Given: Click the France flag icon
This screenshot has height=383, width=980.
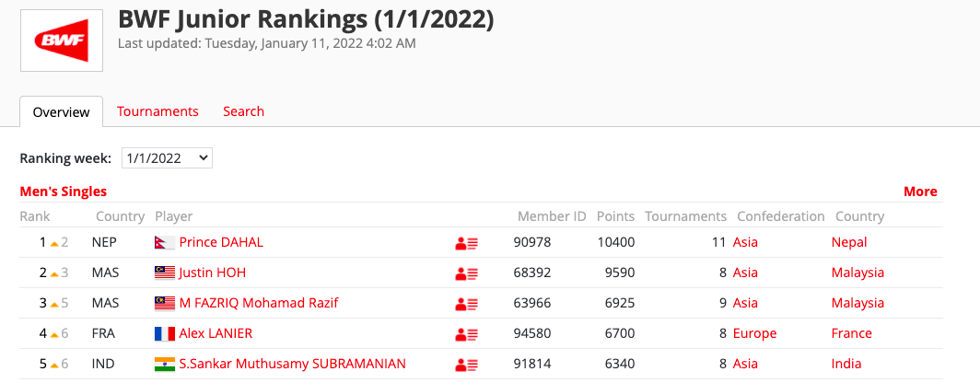Looking at the screenshot, I should pos(164,334).
